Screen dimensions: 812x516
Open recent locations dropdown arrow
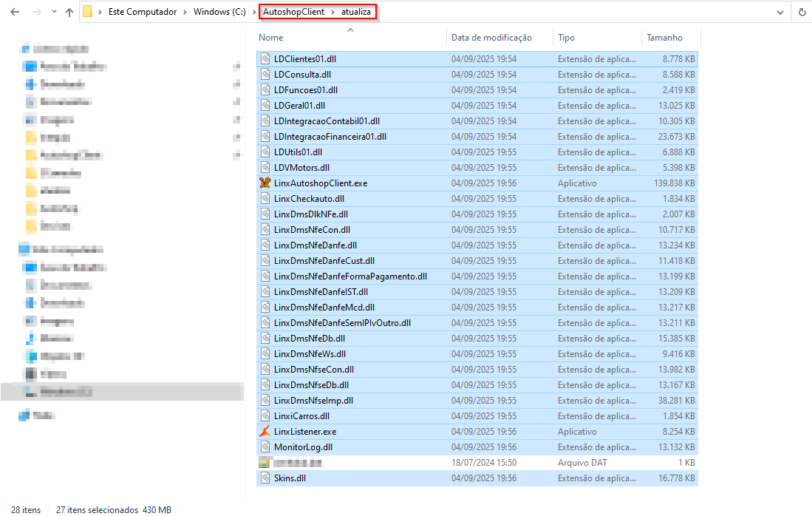click(x=54, y=12)
